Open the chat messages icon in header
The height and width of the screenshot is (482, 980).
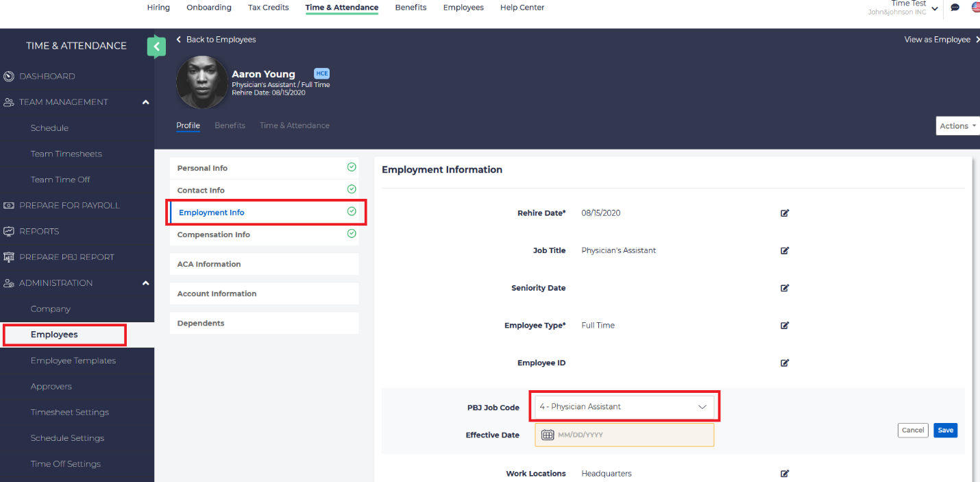click(955, 8)
